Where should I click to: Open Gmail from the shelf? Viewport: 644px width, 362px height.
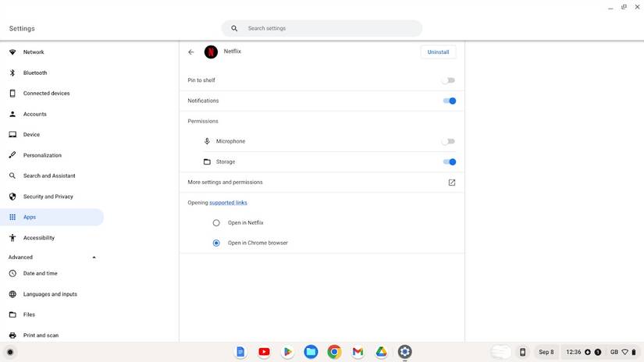point(358,352)
